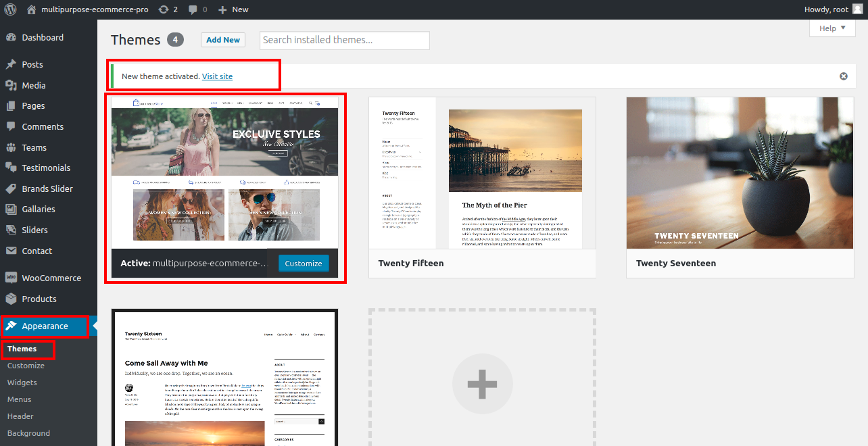Click Customize button on active theme
The width and height of the screenshot is (868, 446).
[304, 264]
